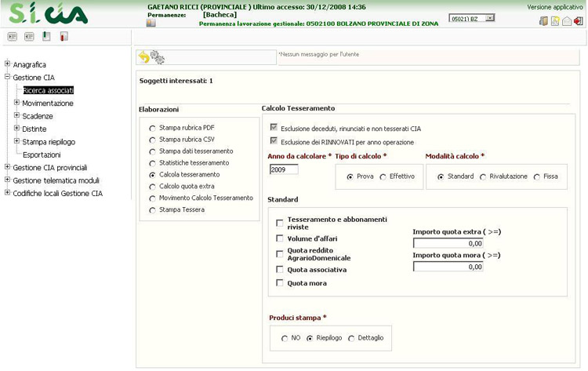This screenshot has width=588, height=371.
Task: Expand Gestione CIA provinciali node
Action: click(x=7, y=166)
